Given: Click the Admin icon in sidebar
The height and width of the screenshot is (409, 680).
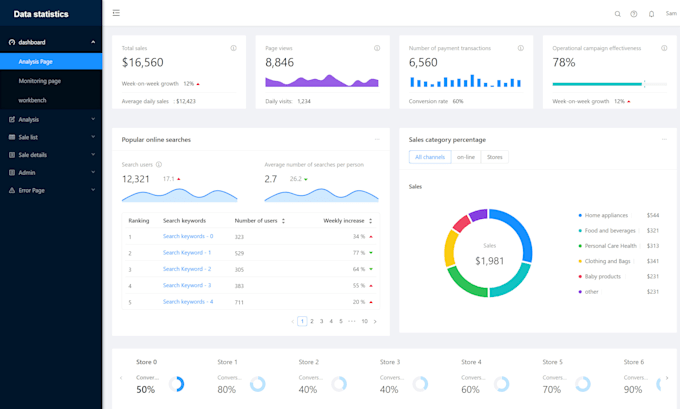Looking at the screenshot, I should [x=12, y=173].
